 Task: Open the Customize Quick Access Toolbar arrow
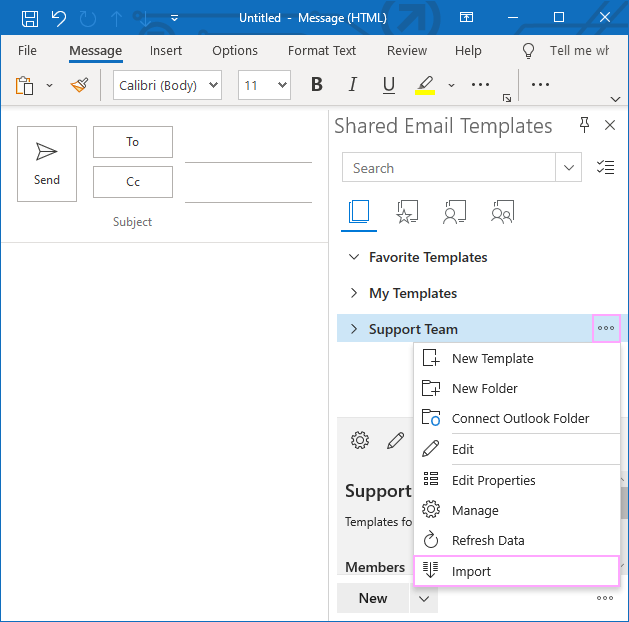pos(174,18)
